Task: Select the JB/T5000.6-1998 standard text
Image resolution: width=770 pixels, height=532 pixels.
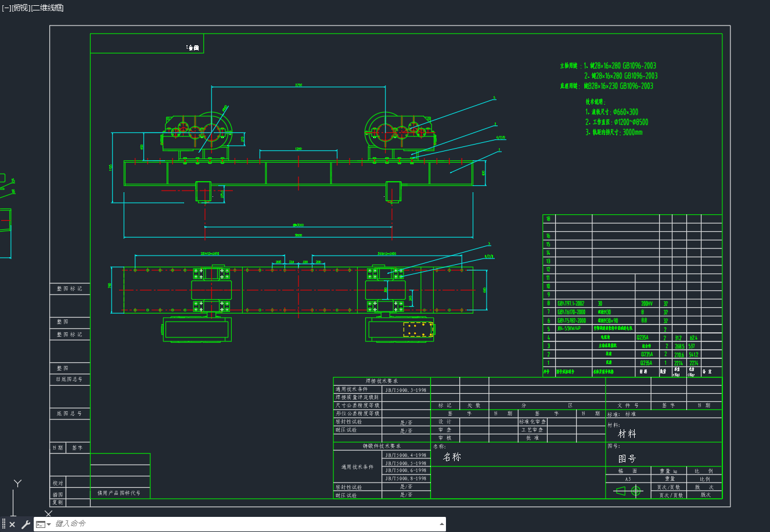Action: (406, 470)
